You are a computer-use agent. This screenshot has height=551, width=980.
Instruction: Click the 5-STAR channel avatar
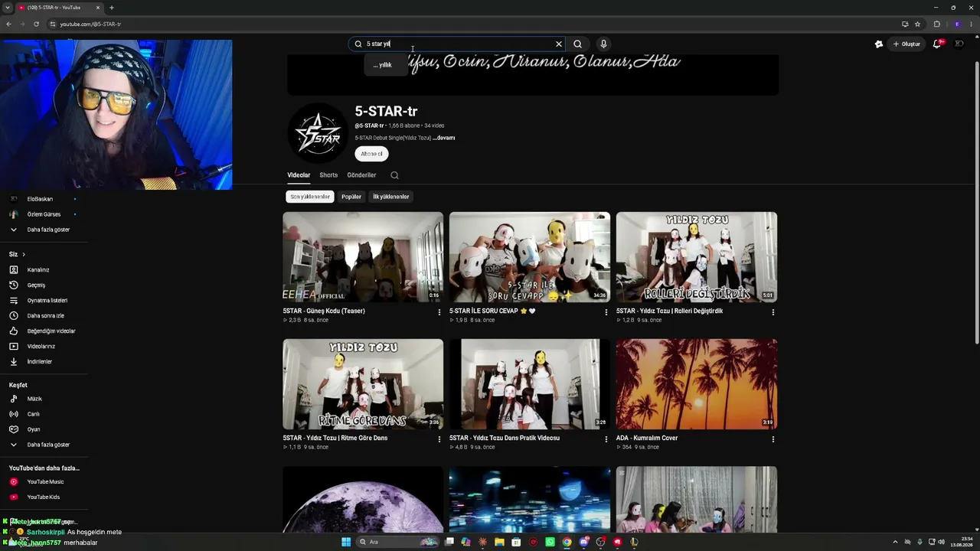tap(318, 133)
